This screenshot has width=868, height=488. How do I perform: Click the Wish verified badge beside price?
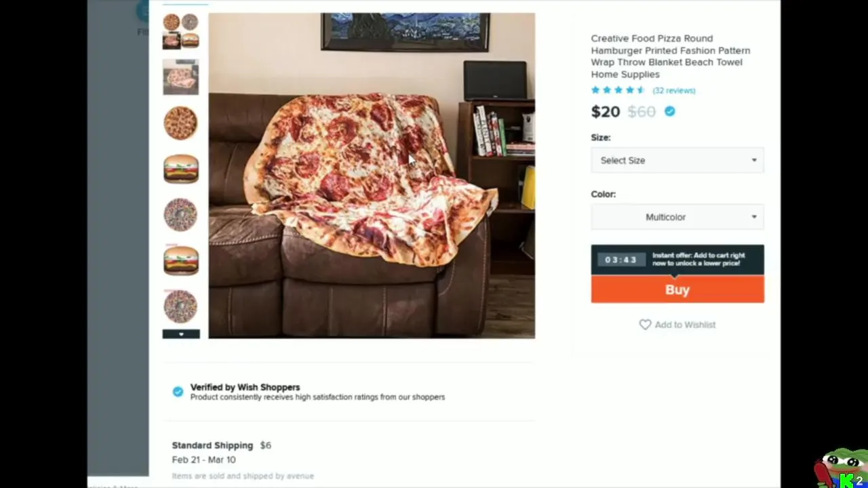coord(670,111)
